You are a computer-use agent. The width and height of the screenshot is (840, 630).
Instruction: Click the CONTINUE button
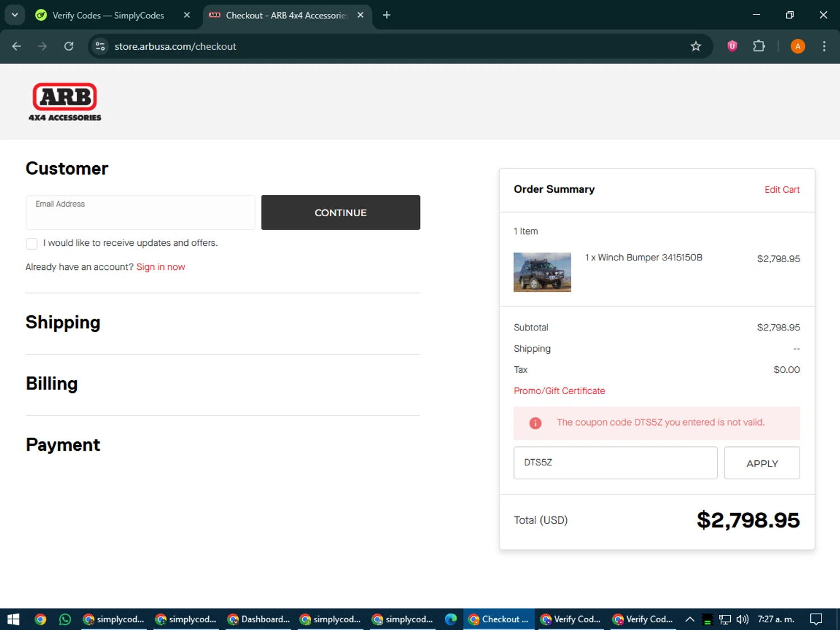coord(340,212)
